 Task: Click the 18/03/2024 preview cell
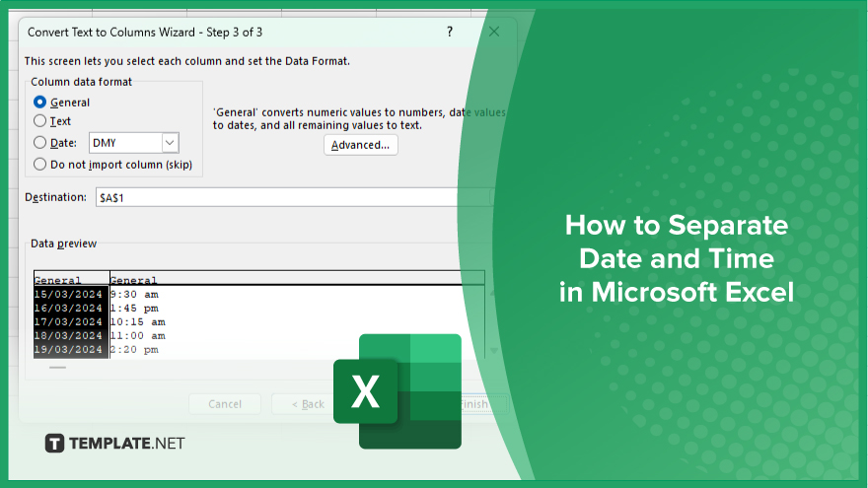pyautogui.click(x=69, y=336)
